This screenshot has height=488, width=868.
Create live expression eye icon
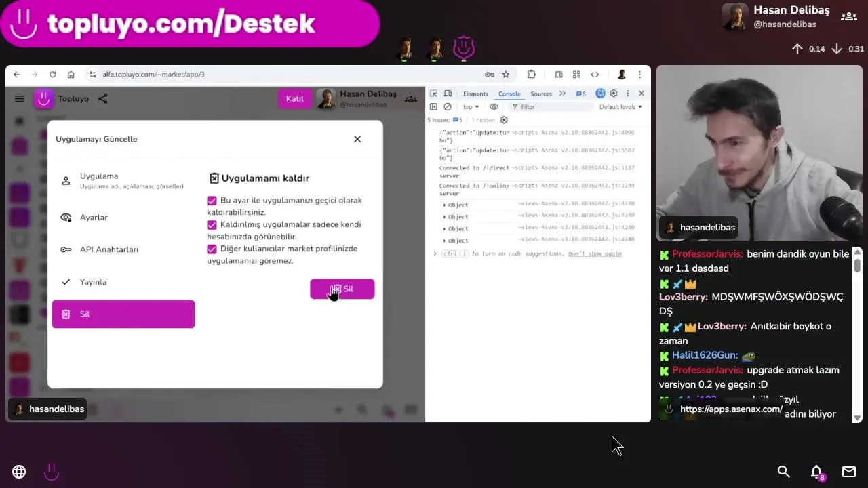coord(494,107)
